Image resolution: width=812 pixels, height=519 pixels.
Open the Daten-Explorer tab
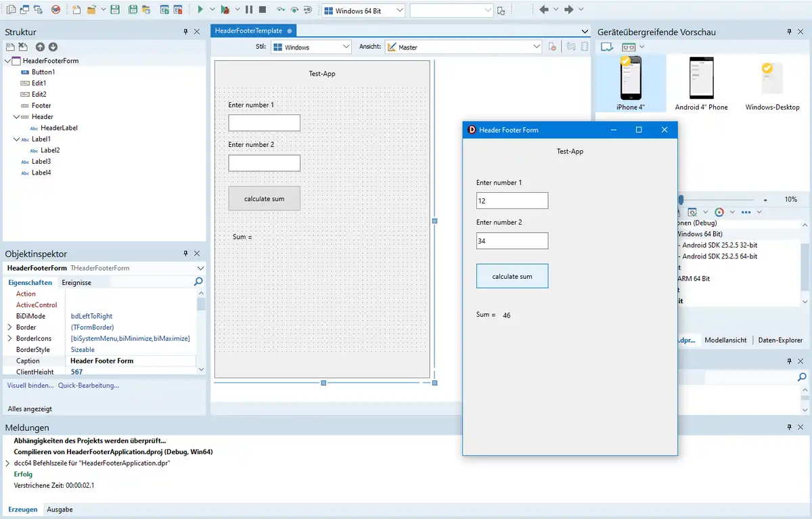tap(780, 340)
